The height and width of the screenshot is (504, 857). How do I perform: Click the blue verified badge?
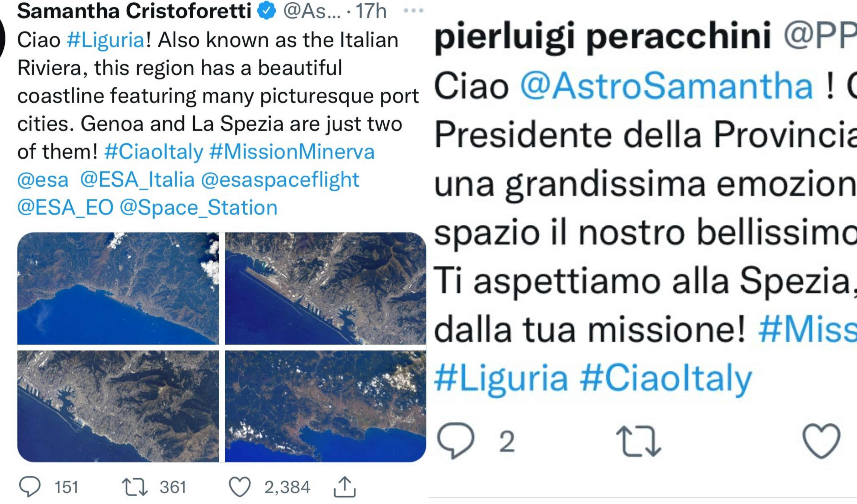coord(266,10)
